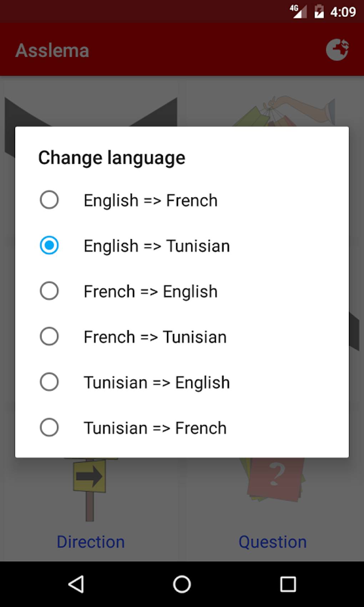The width and height of the screenshot is (364, 607).
Task: Choose the Tunisian => English radio circle
Action: [x=49, y=382]
